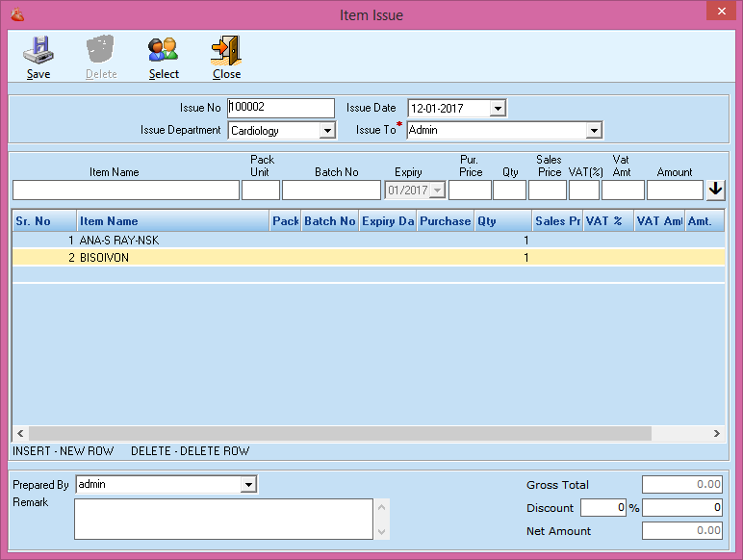The width and height of the screenshot is (743, 560).
Task: Click the Qty column header
Action: (x=502, y=221)
